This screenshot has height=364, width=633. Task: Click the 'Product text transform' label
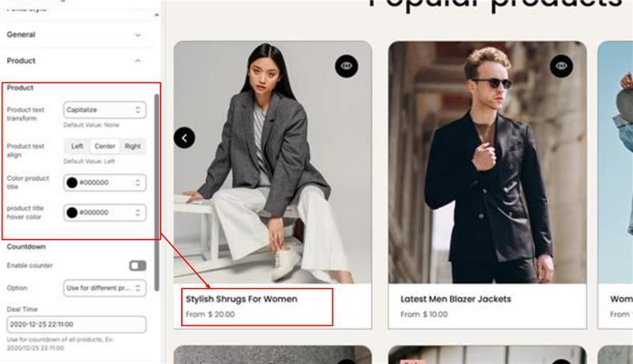(25, 114)
